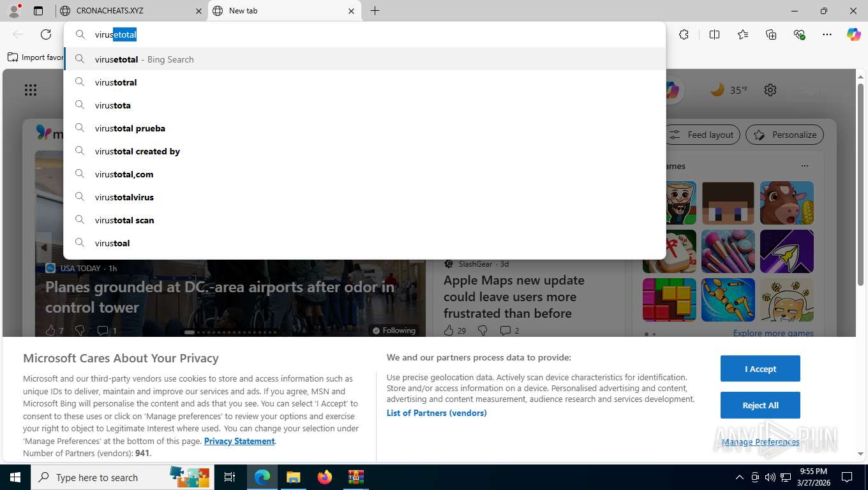868x490 pixels.
Task: Select the virustotal created by suggestion
Action: pos(364,151)
